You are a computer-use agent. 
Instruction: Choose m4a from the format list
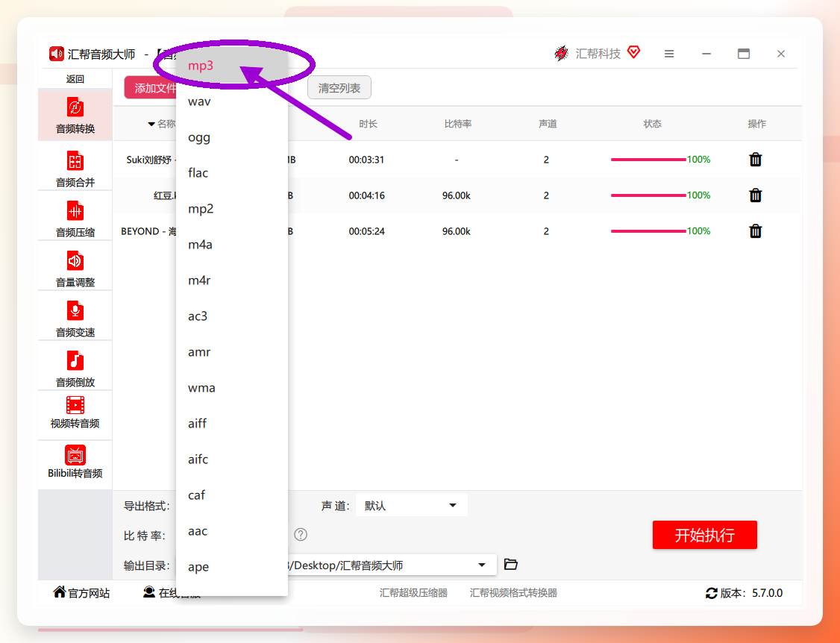[231, 245]
